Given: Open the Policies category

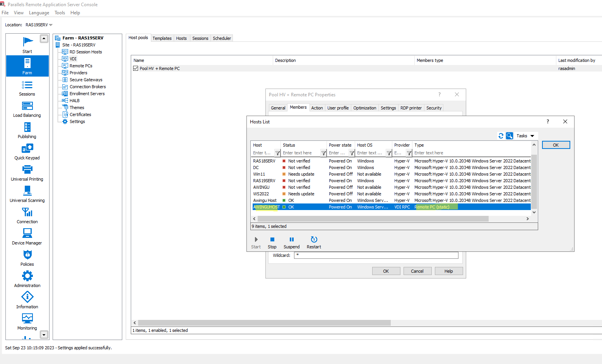Looking at the screenshot, I should click(x=27, y=258).
